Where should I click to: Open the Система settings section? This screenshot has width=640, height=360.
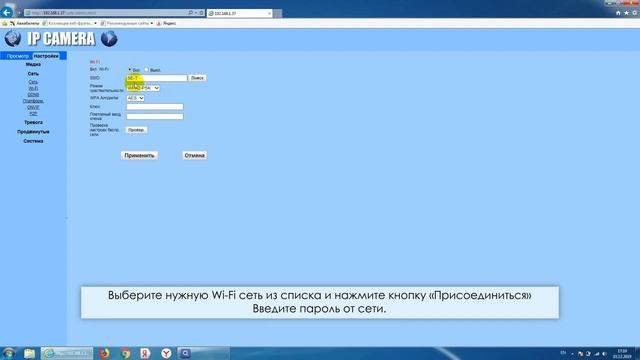pyautogui.click(x=33, y=141)
